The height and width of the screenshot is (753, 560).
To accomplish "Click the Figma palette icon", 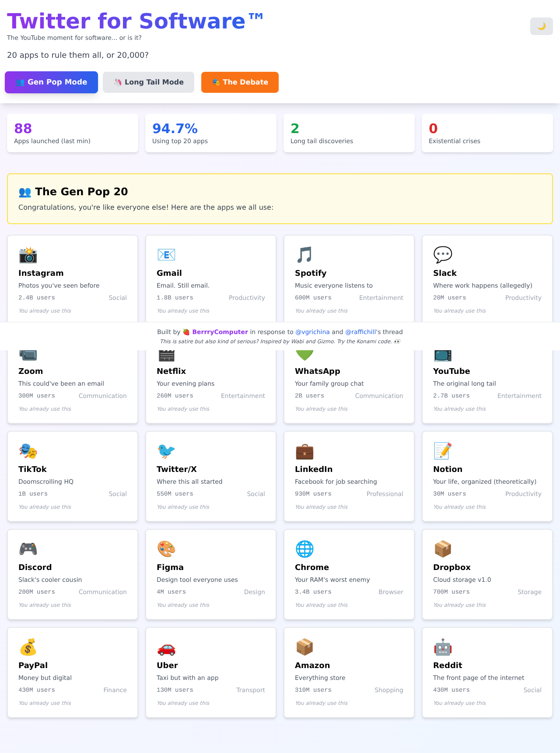I will 166,549.
